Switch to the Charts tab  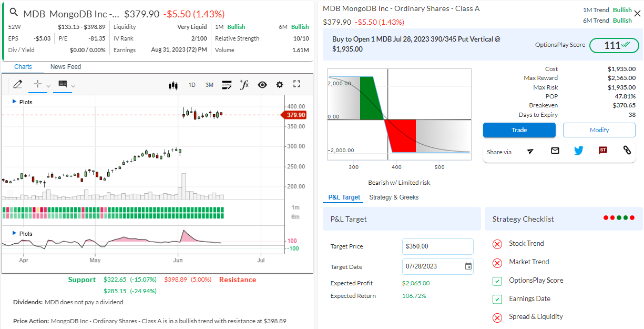(x=23, y=67)
